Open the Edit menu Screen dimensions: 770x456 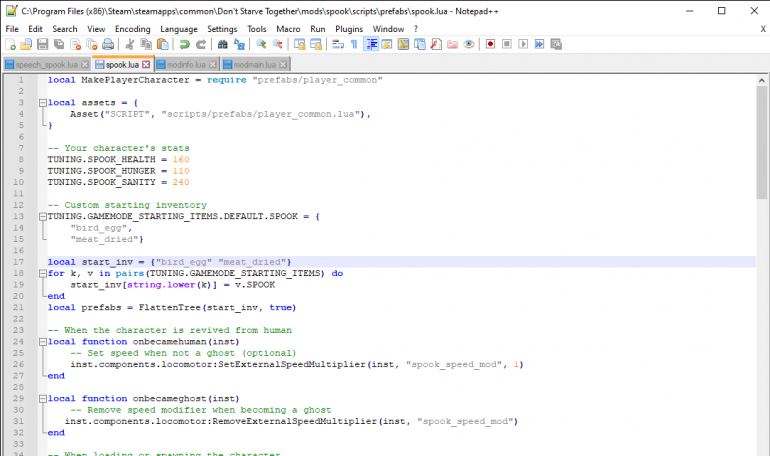tap(35, 29)
